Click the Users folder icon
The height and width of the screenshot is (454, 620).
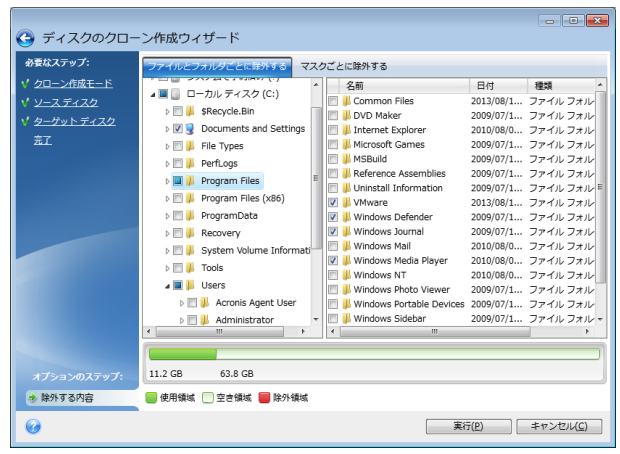coord(190,285)
